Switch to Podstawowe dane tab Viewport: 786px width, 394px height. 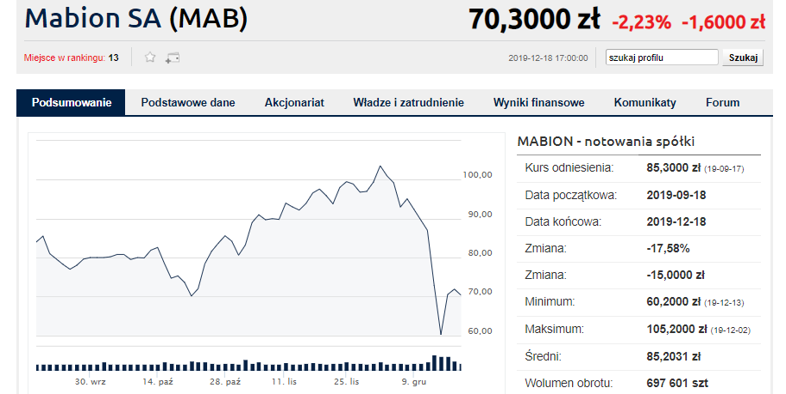click(188, 102)
